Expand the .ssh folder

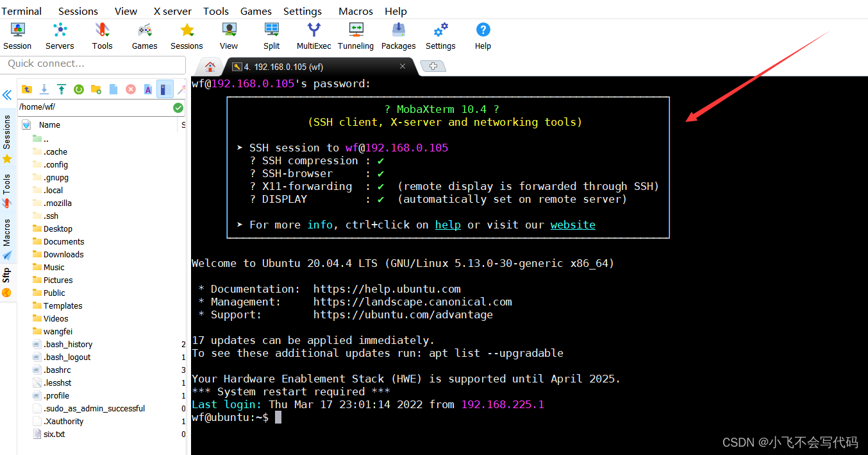(50, 216)
